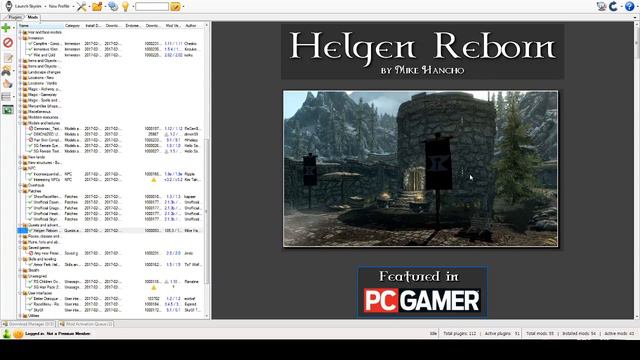
Task: Expand the Hair and face models category
Action: click(20, 32)
